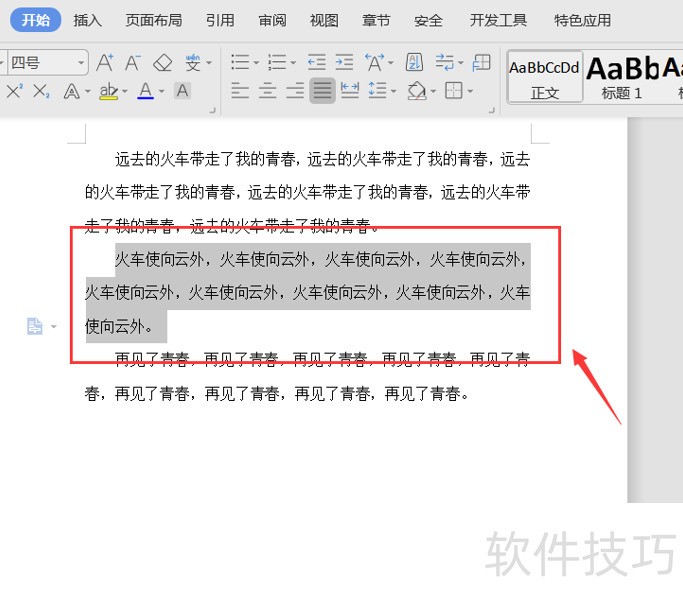Toggle character shading on the selection
The image size is (683, 605).
click(x=183, y=91)
